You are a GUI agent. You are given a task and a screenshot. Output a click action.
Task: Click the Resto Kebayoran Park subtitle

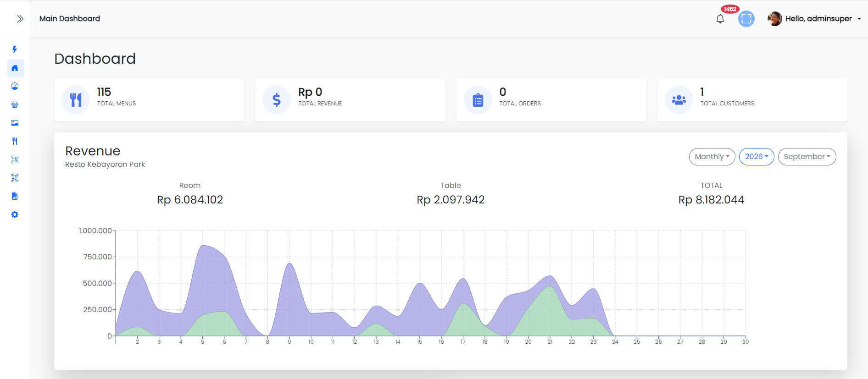pos(105,165)
